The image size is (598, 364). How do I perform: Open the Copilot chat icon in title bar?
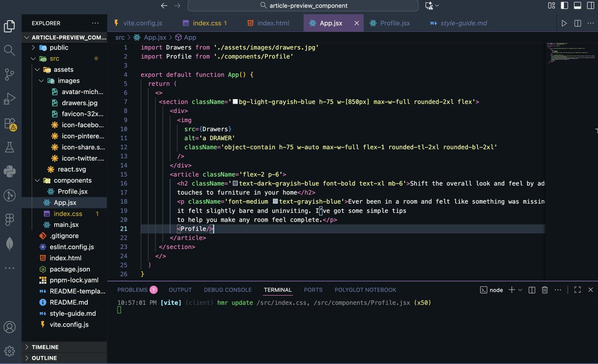429,5
